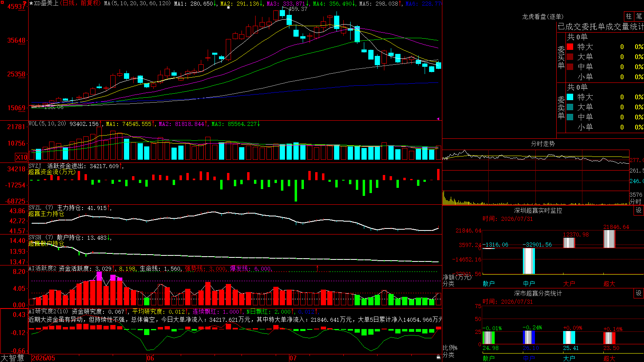This screenshot has height=362, width=644.
Task: Click the VOL MA1: 74545.555 value
Action: 130,124
